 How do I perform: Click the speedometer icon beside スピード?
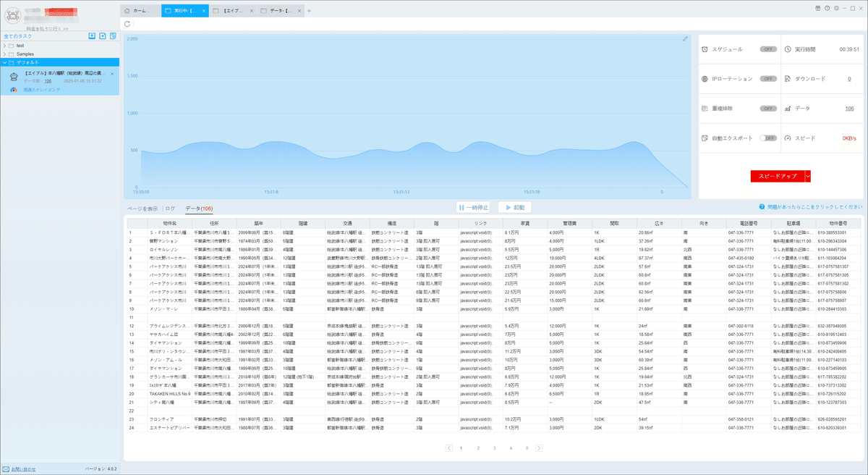coord(788,138)
